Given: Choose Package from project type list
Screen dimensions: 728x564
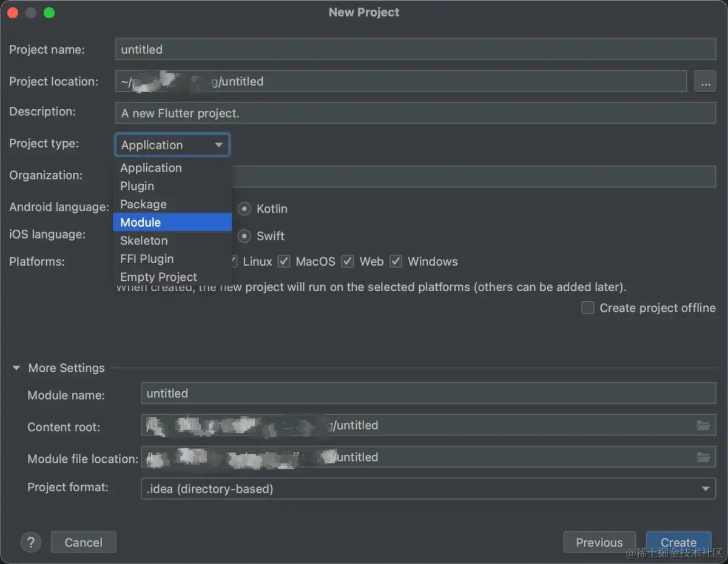Looking at the screenshot, I should coord(172,204).
